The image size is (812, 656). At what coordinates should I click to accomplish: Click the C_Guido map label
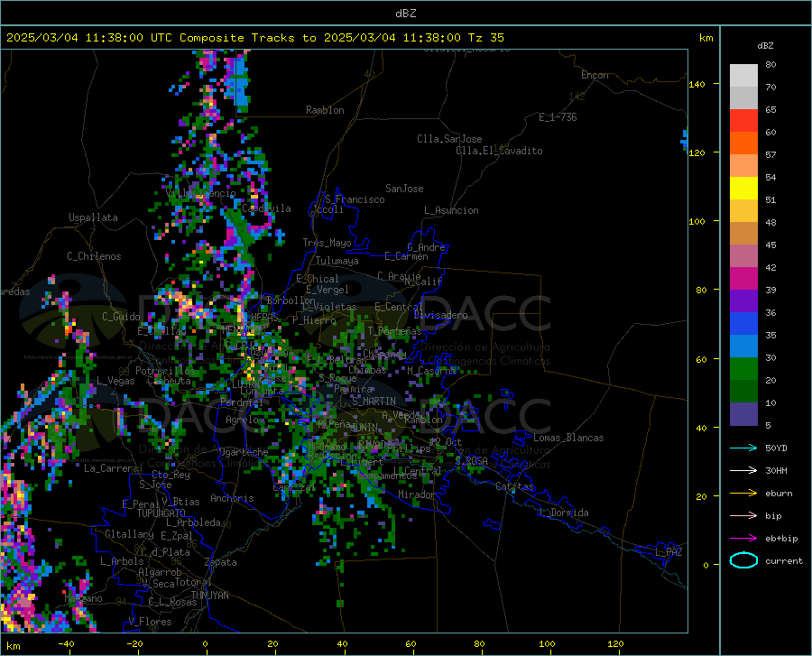(121, 317)
